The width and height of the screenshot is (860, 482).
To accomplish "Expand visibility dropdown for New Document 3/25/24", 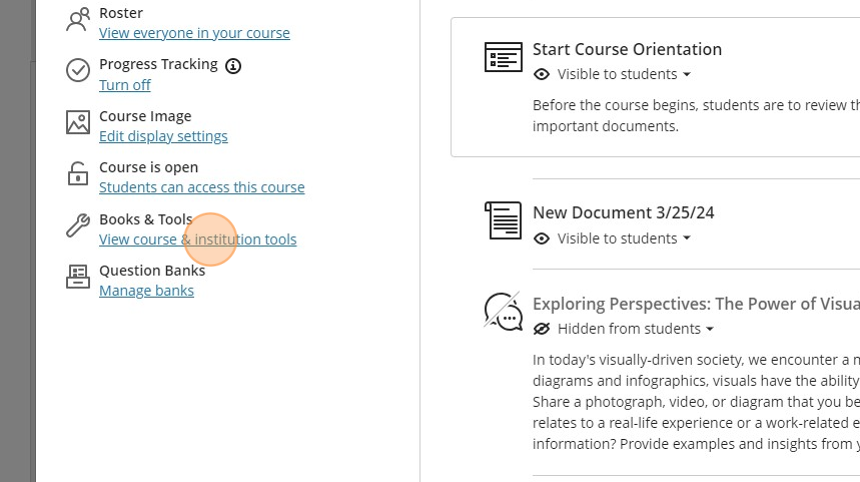I will [686, 239].
